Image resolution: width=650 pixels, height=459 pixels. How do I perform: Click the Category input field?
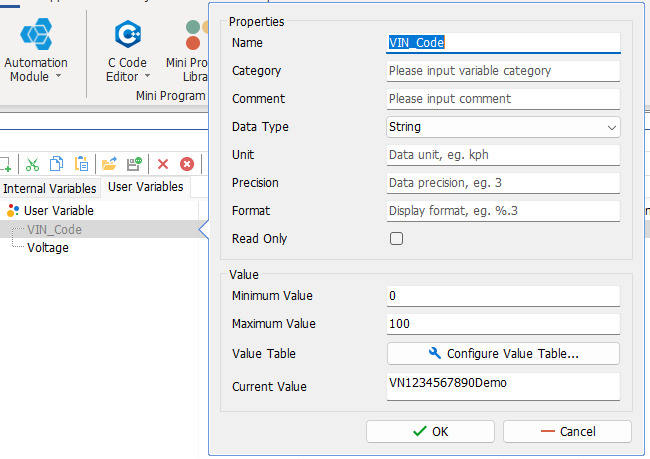pyautogui.click(x=503, y=71)
